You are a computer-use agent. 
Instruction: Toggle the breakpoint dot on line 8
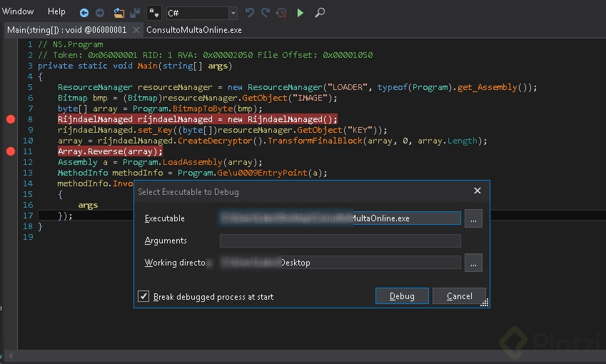coord(10,119)
